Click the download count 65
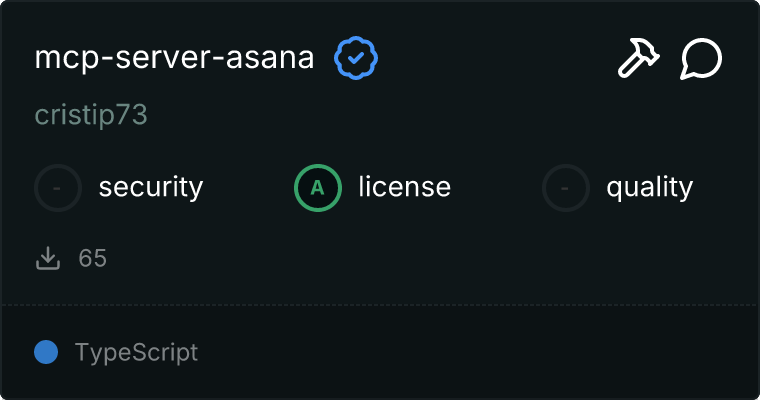 (x=93, y=259)
